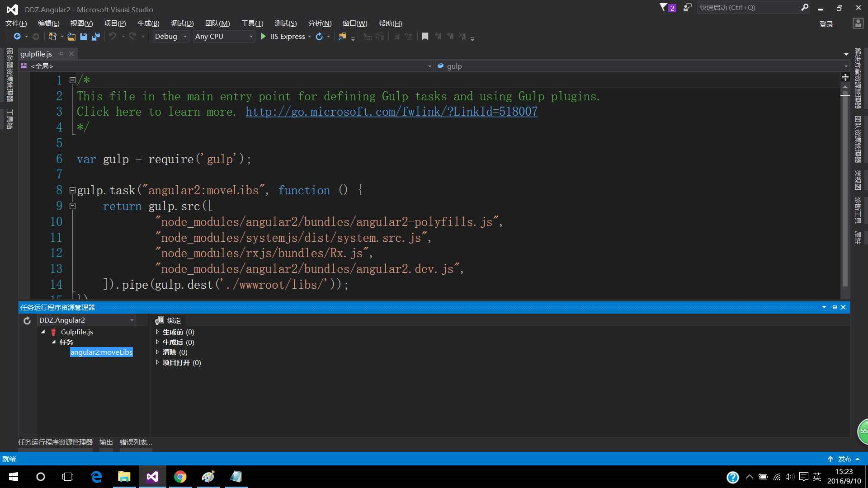Click the Send Feedback person icon
Screen dimensions: 868x488
[x=687, y=8]
